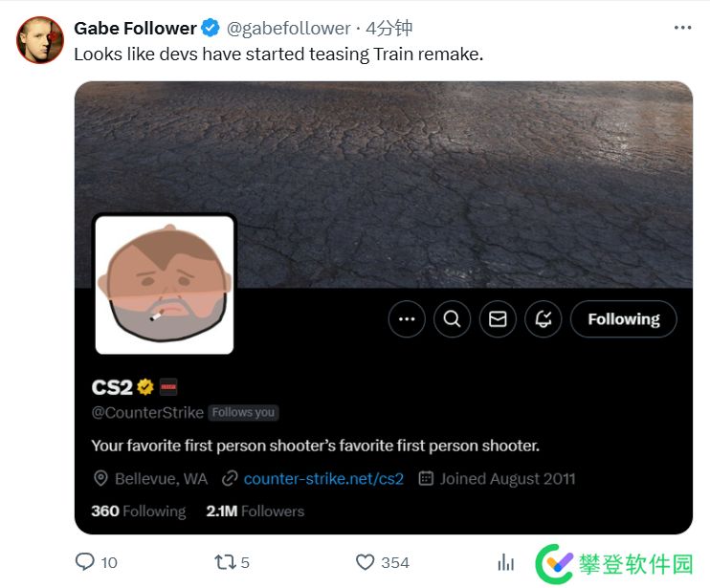The width and height of the screenshot is (710, 588).
Task: Like the tweet using the heart icon
Action: [x=365, y=562]
